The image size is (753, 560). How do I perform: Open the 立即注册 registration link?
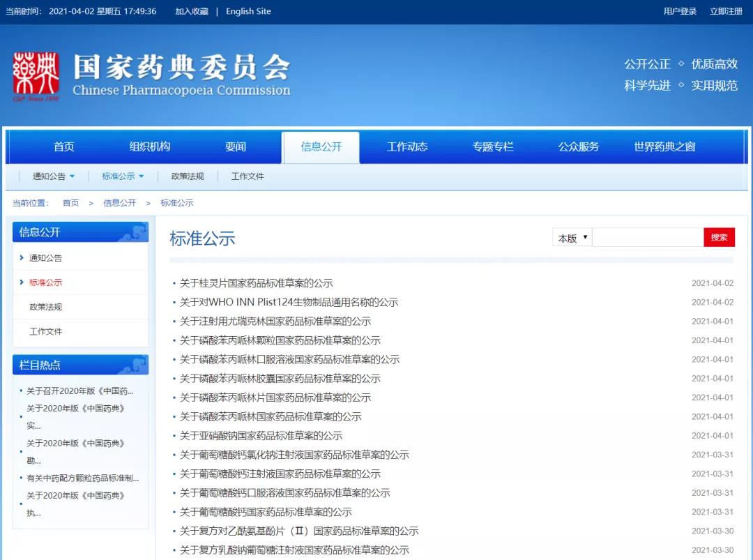tap(726, 11)
